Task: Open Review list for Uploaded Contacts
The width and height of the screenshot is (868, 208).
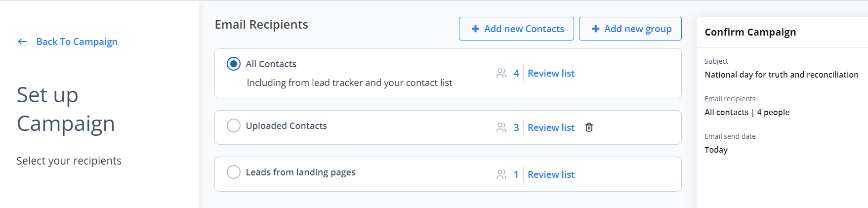Action: [551, 127]
